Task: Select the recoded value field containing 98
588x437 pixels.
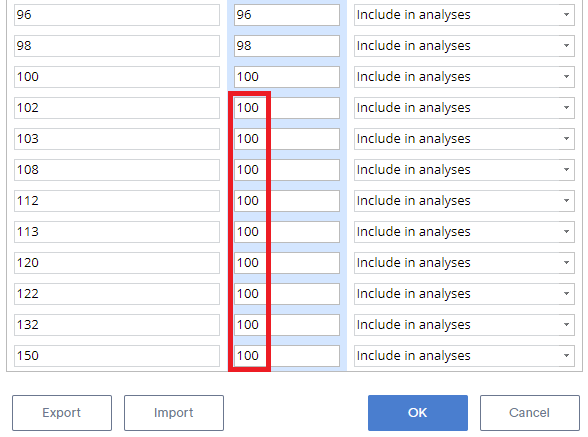Action: 287,46
